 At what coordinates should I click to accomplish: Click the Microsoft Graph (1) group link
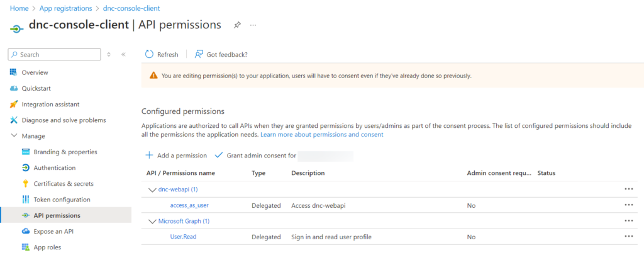click(x=184, y=221)
